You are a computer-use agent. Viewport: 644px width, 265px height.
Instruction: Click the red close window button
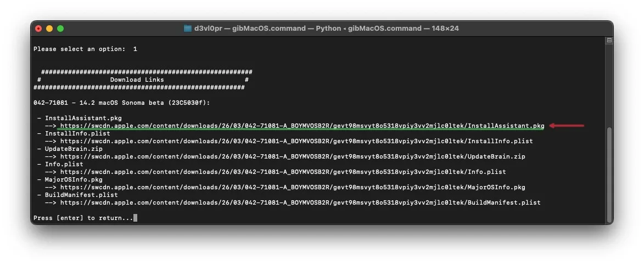38,29
